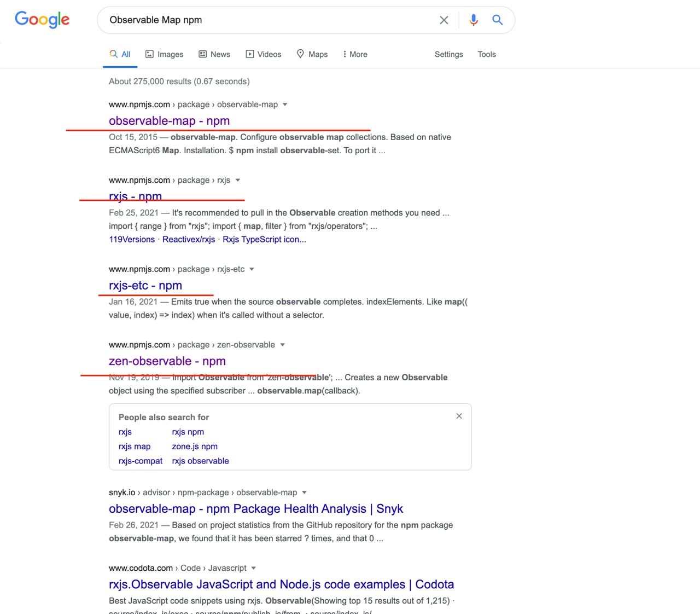The width and height of the screenshot is (700, 614).
Task: Open the rxjs-etc - npm result
Action: [x=145, y=286]
